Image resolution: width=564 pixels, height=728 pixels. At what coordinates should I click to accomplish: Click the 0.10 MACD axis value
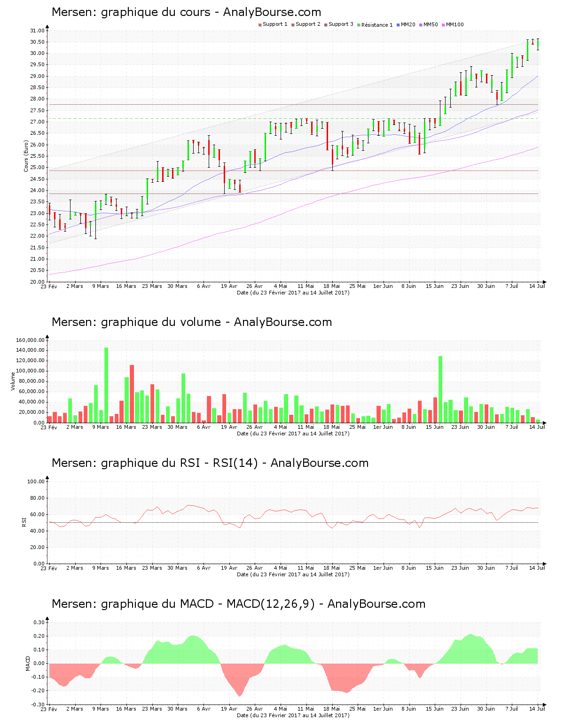39,650
